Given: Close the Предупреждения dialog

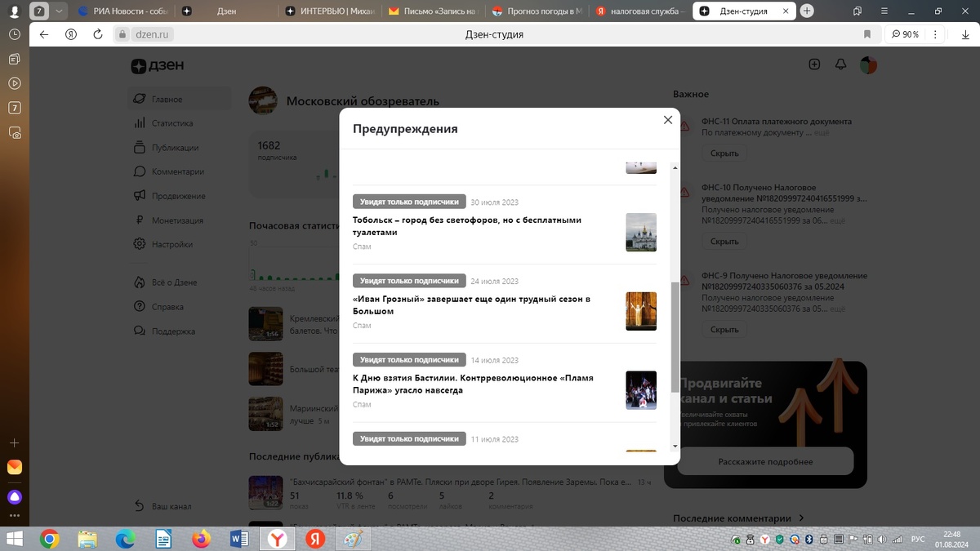Looking at the screenshot, I should tap(667, 120).
